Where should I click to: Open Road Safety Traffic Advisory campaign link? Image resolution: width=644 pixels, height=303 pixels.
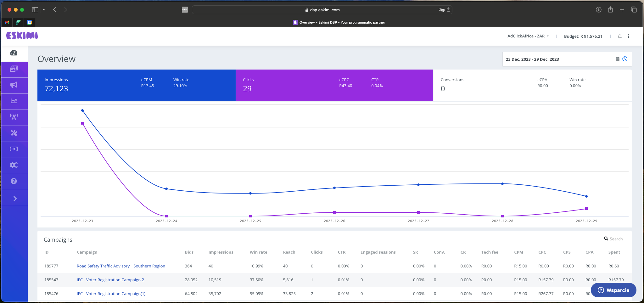click(121, 266)
